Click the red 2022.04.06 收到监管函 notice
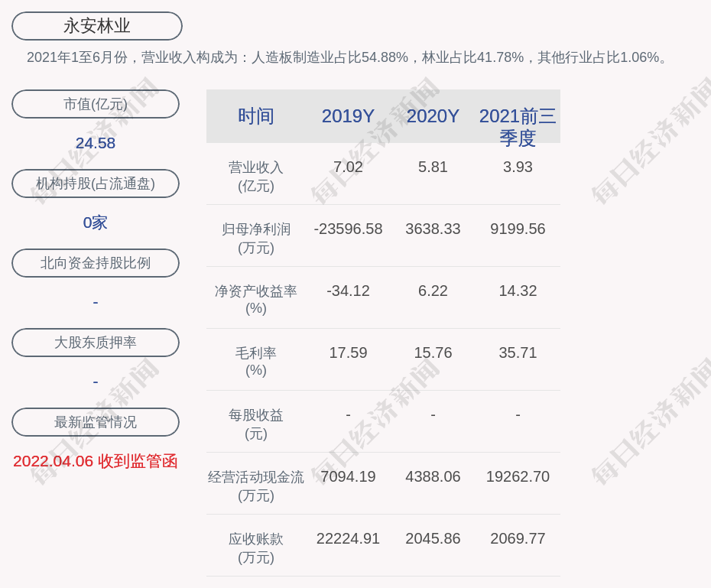Image resolution: width=711 pixels, height=588 pixels. point(96,461)
